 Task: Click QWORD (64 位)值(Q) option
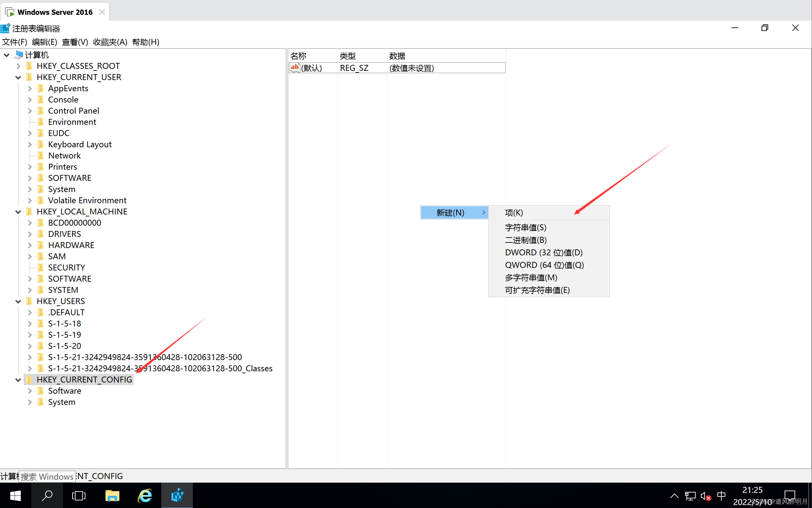[x=544, y=265]
